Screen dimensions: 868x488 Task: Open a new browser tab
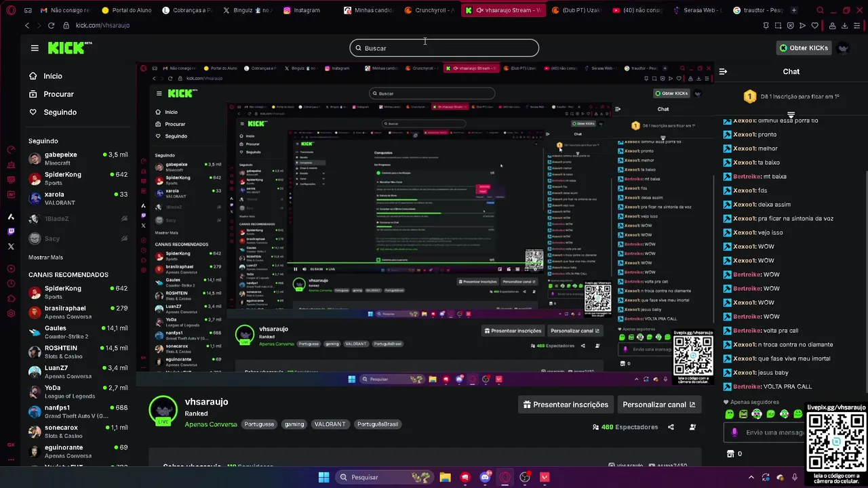794,10
